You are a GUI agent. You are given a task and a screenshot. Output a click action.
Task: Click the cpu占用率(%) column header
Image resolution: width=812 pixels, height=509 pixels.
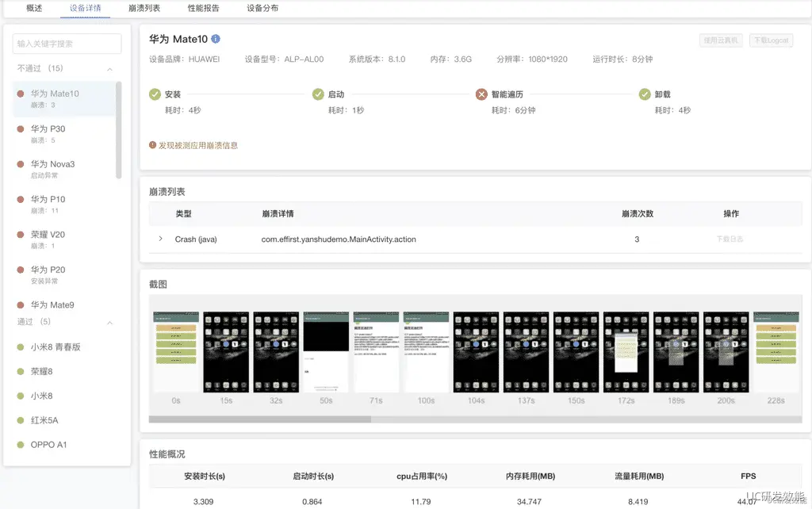[x=422, y=476]
